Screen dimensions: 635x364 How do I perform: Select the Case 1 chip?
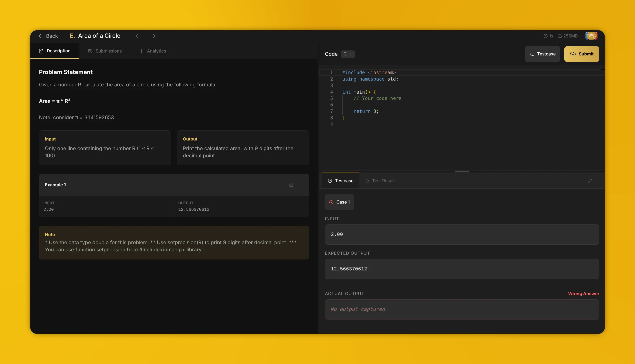coord(339,202)
